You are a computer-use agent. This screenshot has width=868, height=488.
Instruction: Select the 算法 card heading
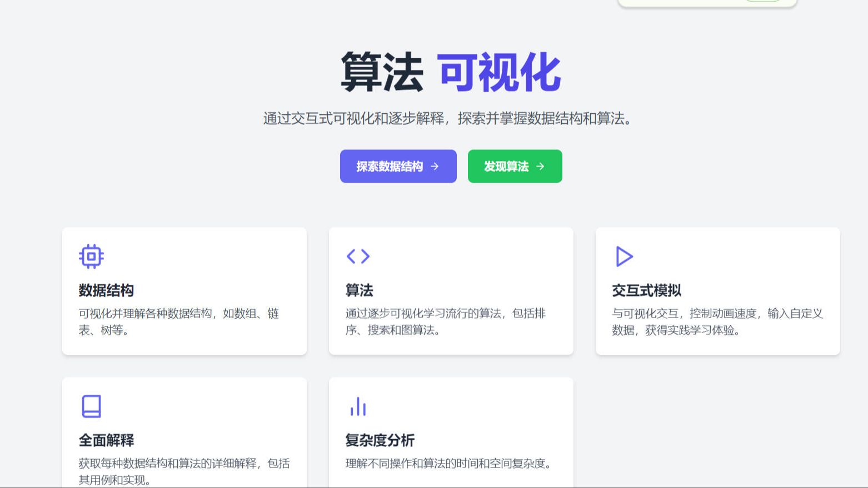click(x=359, y=290)
